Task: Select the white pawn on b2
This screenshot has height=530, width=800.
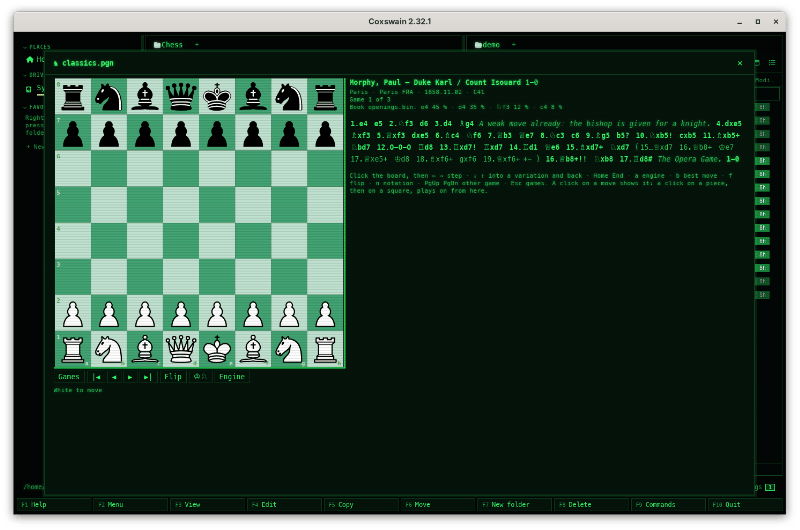Action: pos(109,313)
